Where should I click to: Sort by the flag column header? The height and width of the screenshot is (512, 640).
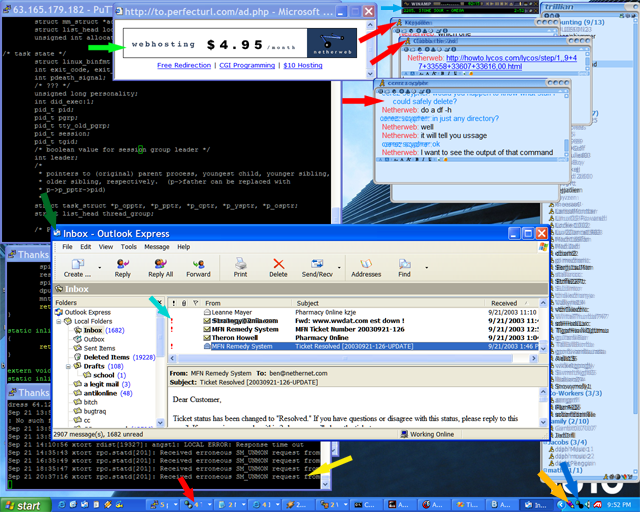(196, 303)
